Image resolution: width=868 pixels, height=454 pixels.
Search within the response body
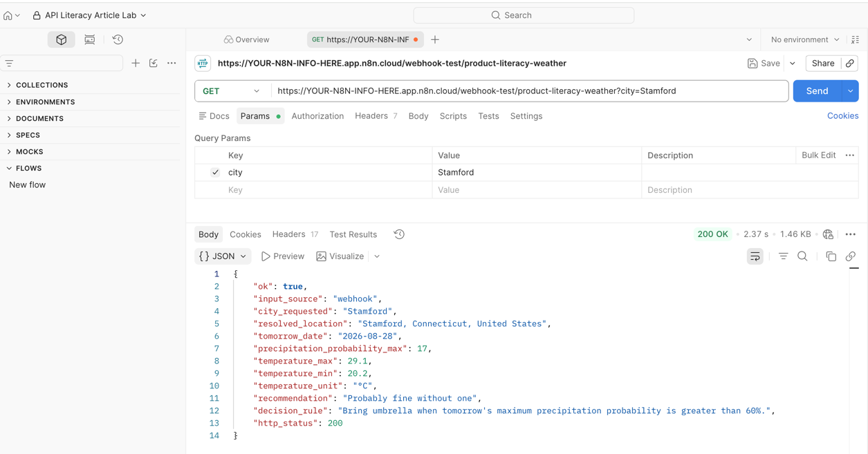click(x=803, y=257)
